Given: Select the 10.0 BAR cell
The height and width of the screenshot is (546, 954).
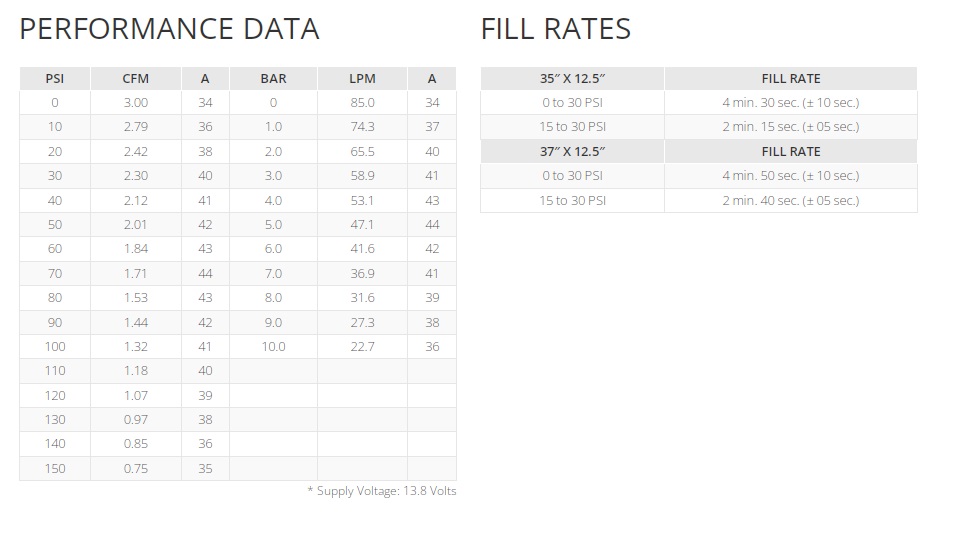Looking at the screenshot, I should (273, 346).
